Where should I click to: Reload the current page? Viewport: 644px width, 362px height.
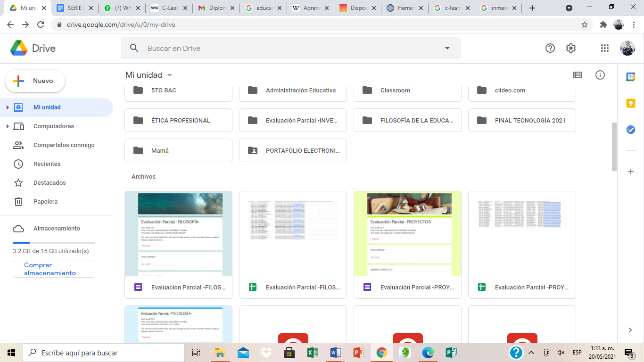pos(41,25)
